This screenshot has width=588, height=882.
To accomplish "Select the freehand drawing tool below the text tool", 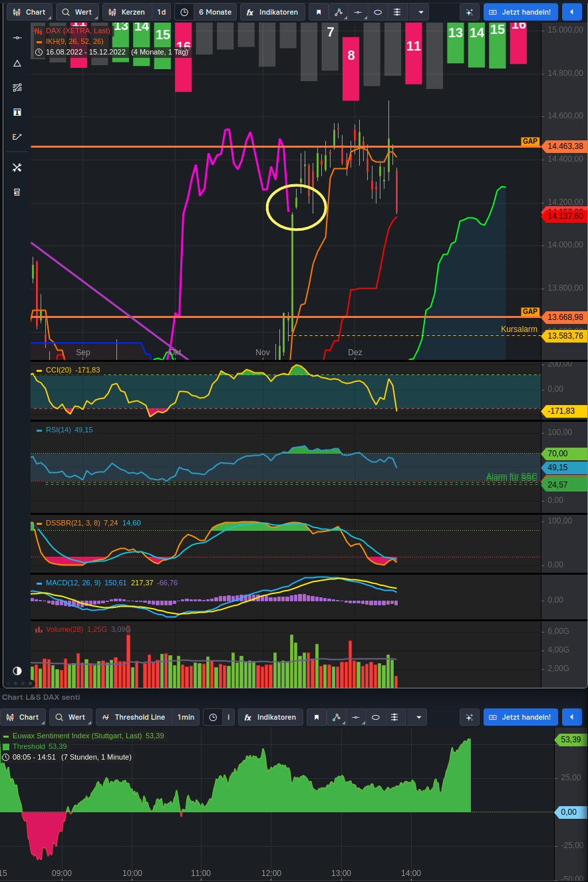I will coord(17,136).
